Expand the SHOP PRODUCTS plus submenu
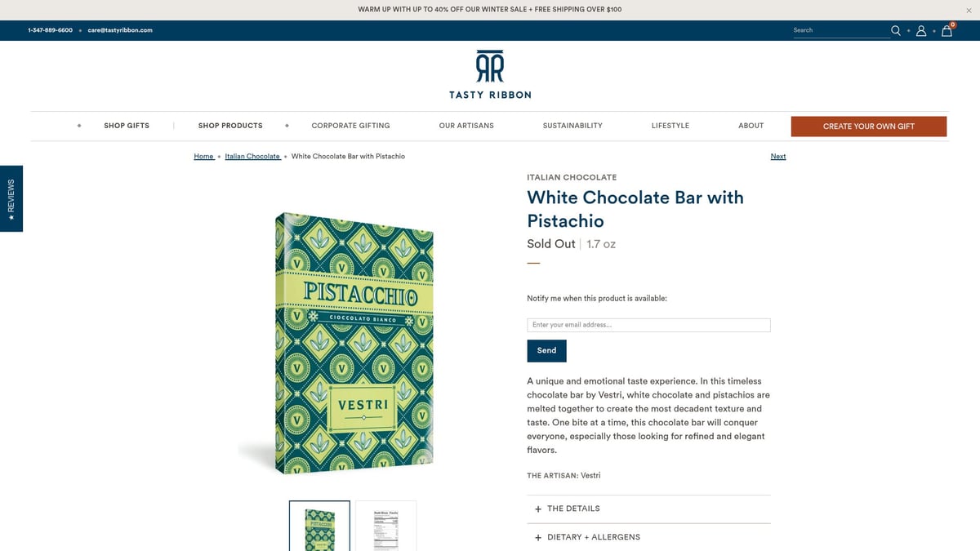Viewport: 980px width, 551px height. coord(287,126)
